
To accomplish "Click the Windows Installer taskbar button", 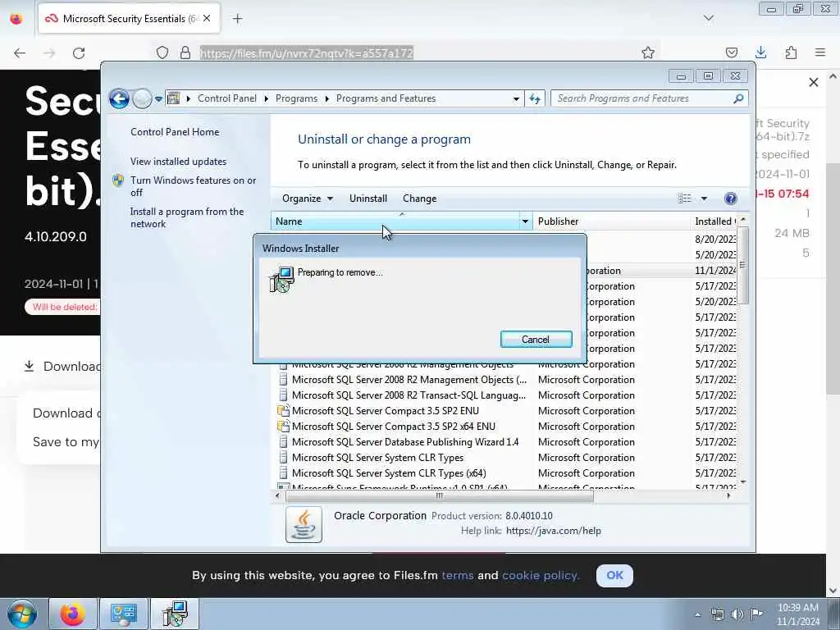I will click(175, 614).
